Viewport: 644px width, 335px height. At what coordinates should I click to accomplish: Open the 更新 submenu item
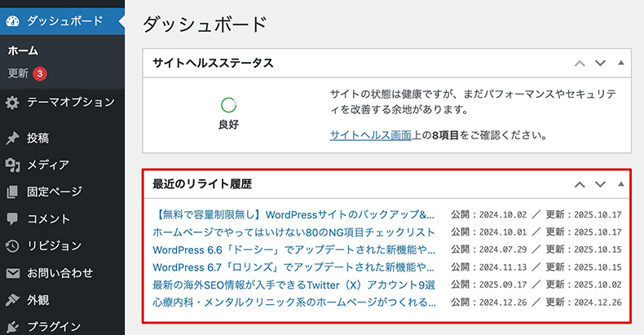tap(18, 73)
